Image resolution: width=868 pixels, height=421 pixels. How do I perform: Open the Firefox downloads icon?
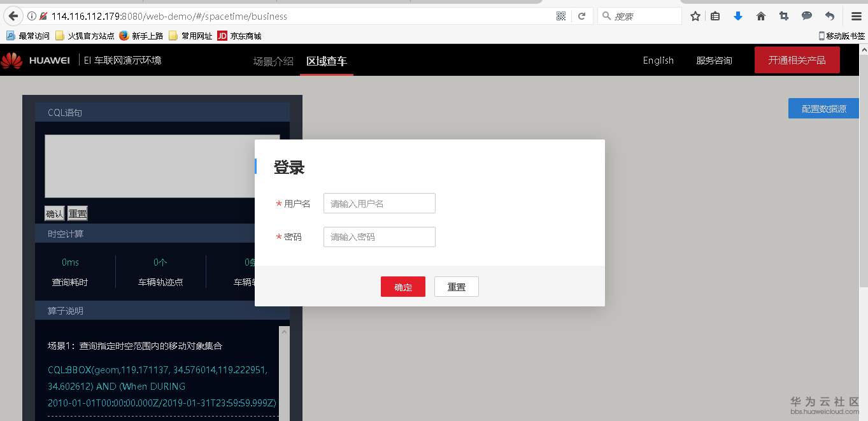(x=737, y=16)
